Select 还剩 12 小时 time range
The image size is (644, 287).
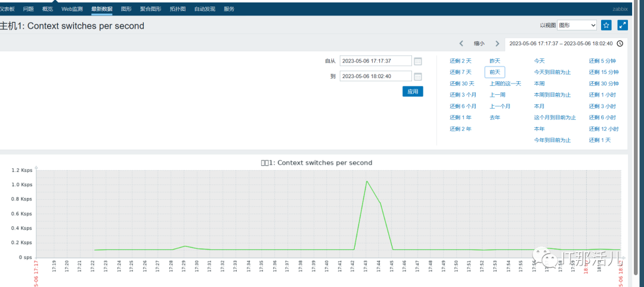603,129
